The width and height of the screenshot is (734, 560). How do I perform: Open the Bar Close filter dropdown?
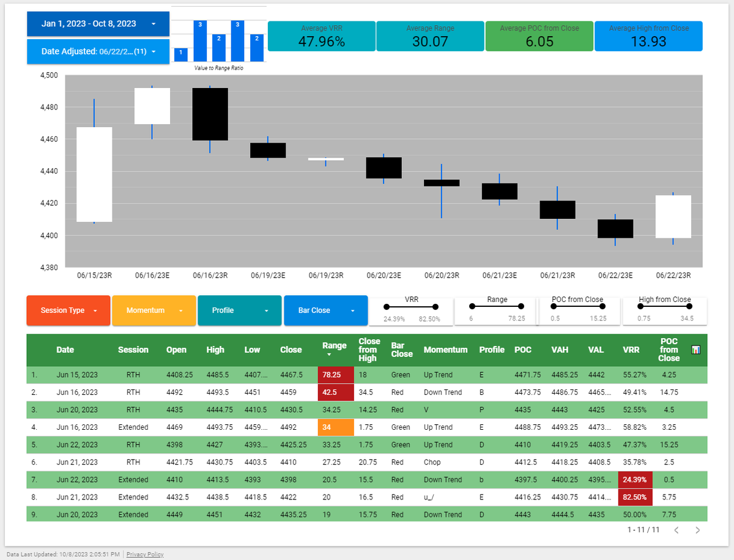click(325, 311)
